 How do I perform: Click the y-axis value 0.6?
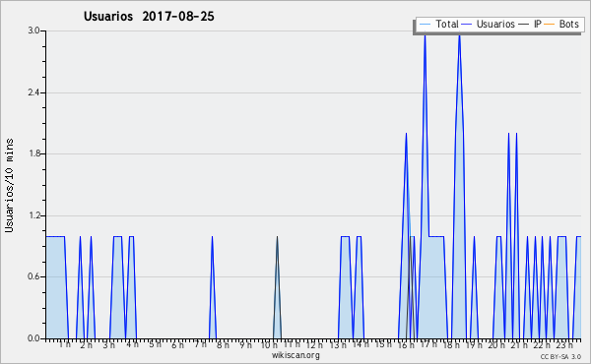[33, 276]
